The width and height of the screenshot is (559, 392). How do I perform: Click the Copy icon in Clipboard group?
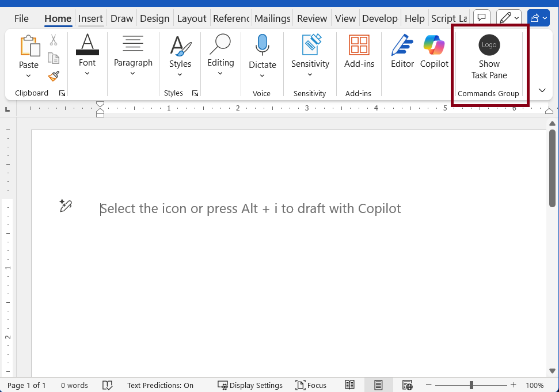pyautogui.click(x=52, y=58)
